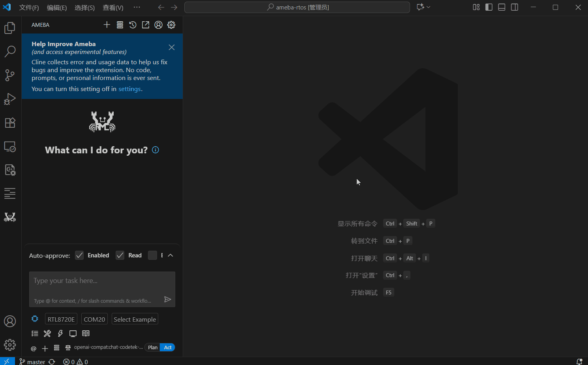Open the monitor icon below chip selector

(73, 333)
